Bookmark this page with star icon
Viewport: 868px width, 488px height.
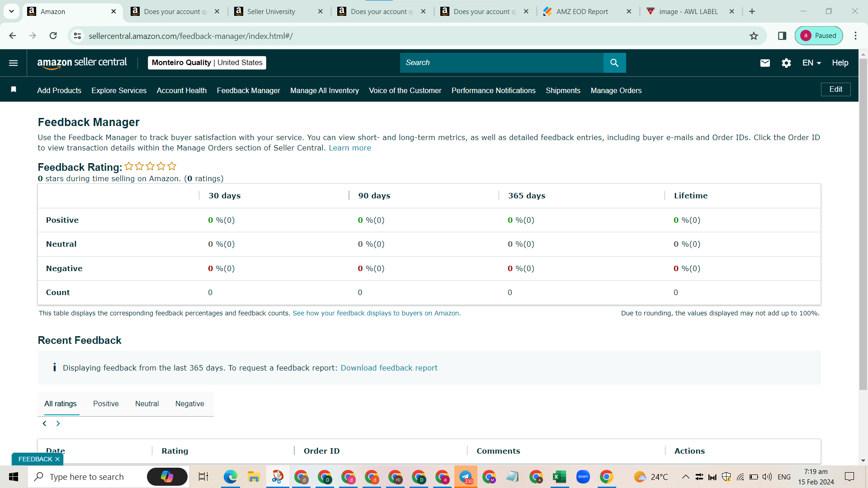(x=754, y=36)
